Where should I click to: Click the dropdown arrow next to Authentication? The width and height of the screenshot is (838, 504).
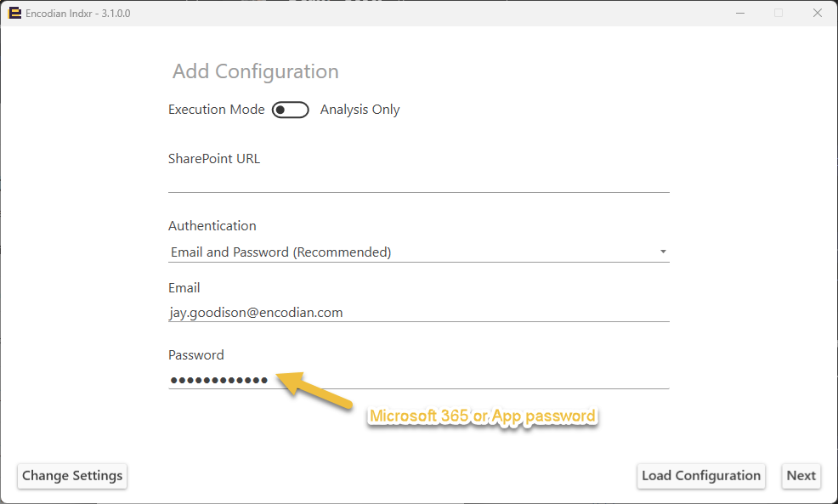(x=663, y=252)
